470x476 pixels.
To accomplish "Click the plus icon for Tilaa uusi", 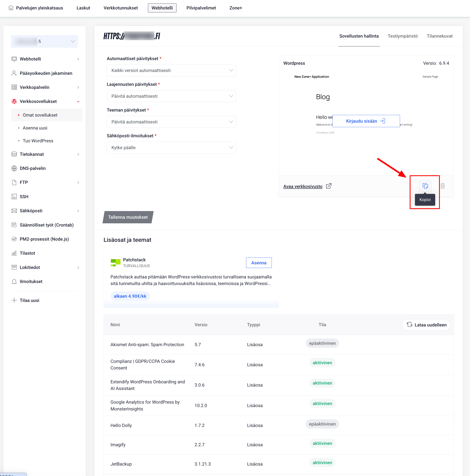I will click(x=14, y=300).
